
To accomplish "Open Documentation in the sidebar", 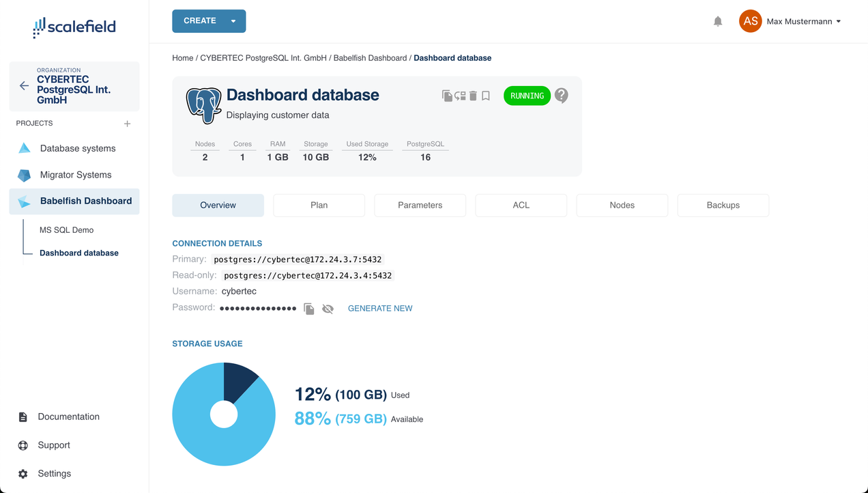I will point(68,417).
